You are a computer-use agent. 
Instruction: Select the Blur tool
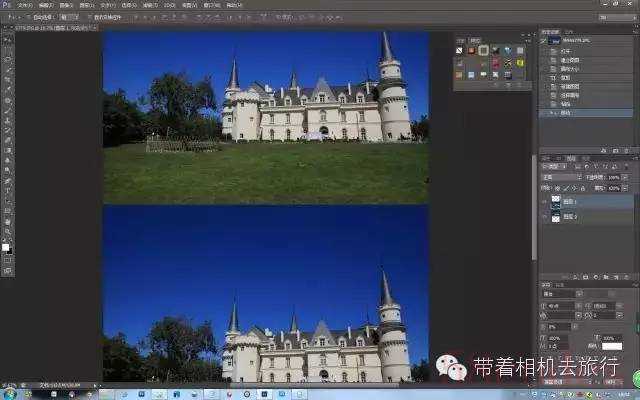coord(7,160)
